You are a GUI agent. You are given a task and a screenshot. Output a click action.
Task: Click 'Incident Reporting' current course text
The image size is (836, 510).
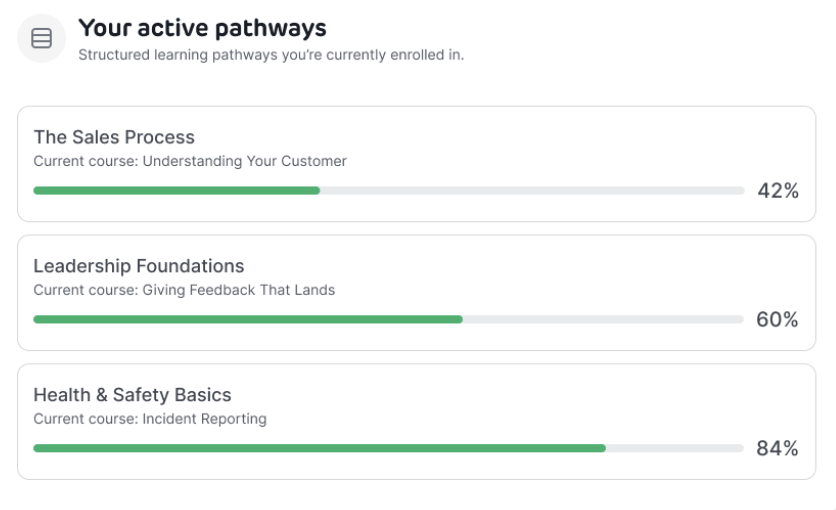tap(204, 419)
